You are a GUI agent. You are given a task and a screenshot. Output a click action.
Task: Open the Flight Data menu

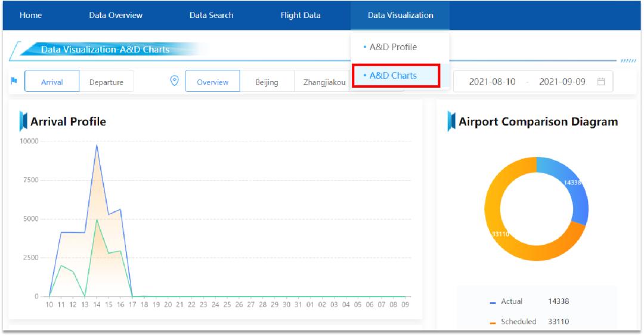[300, 15]
